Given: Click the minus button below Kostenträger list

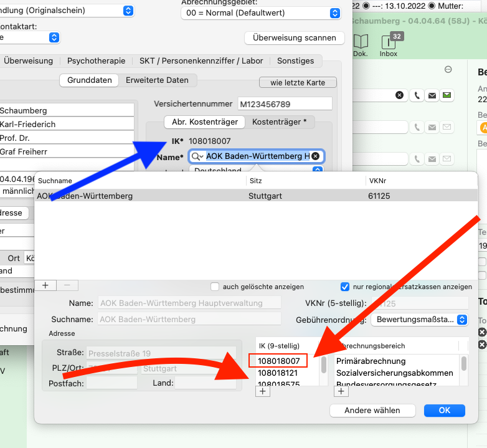Looking at the screenshot, I should click(x=67, y=285).
